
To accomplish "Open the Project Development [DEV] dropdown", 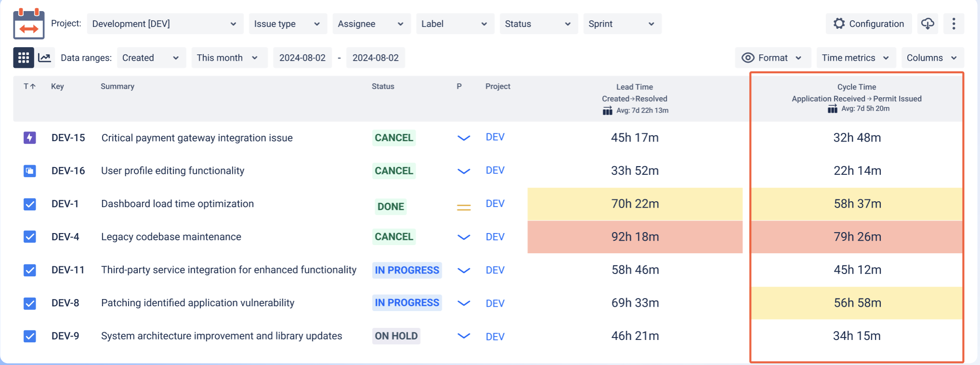I will (x=165, y=24).
